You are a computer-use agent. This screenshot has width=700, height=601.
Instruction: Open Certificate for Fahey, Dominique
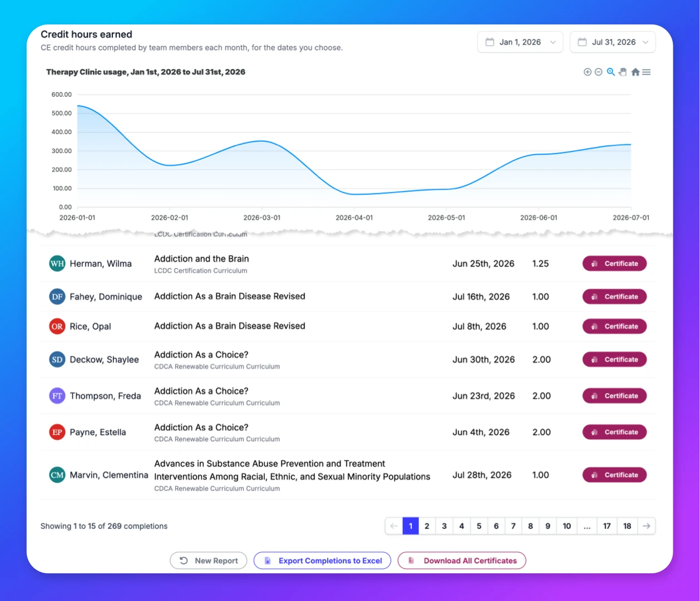tap(614, 297)
